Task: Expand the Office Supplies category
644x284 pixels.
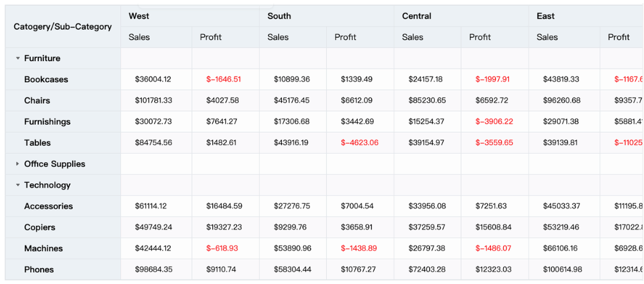Action: pyautogui.click(x=18, y=164)
